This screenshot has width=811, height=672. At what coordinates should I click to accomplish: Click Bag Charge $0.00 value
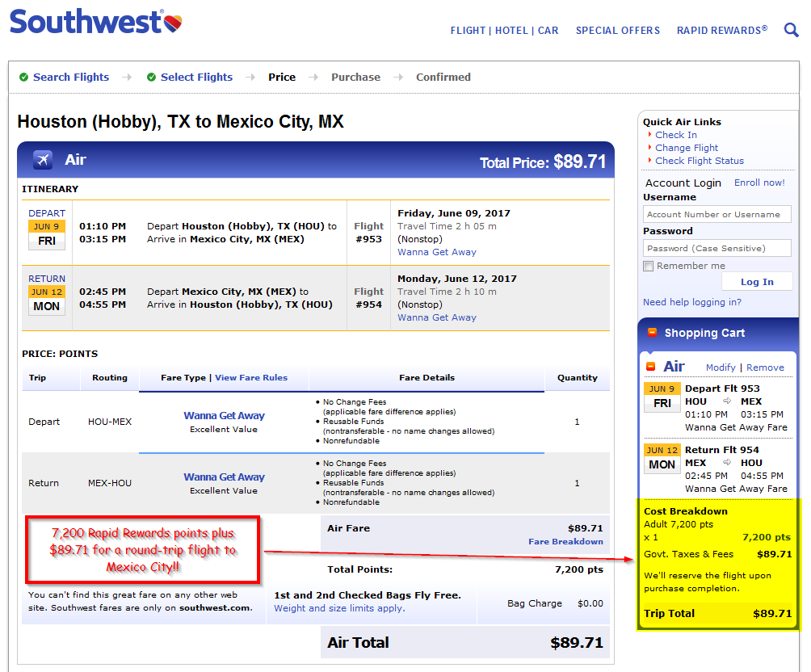(x=590, y=603)
